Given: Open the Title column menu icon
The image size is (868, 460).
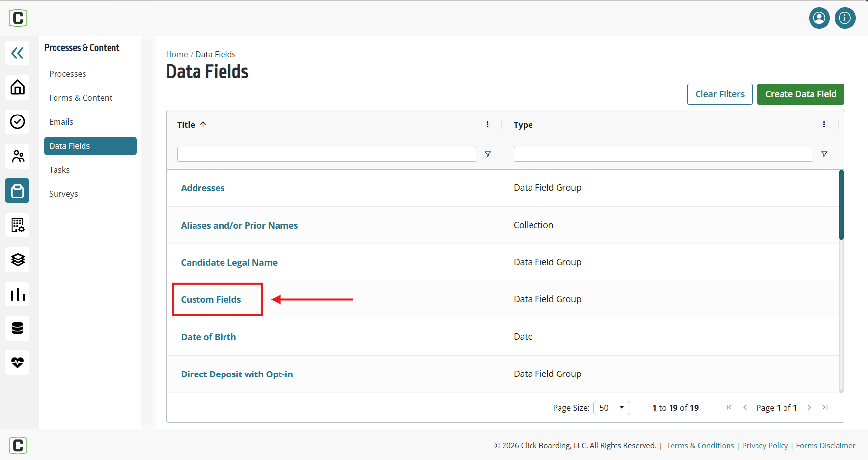Looking at the screenshot, I should 487,125.
